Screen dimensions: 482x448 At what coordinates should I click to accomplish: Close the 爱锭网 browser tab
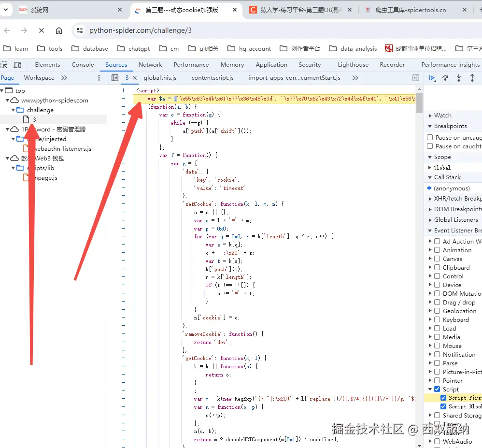[120, 10]
